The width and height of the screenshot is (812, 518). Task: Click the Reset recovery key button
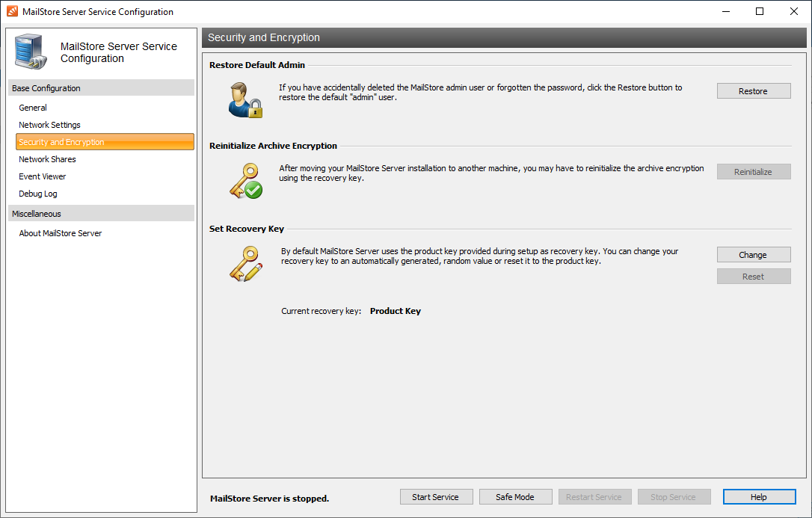pos(754,277)
